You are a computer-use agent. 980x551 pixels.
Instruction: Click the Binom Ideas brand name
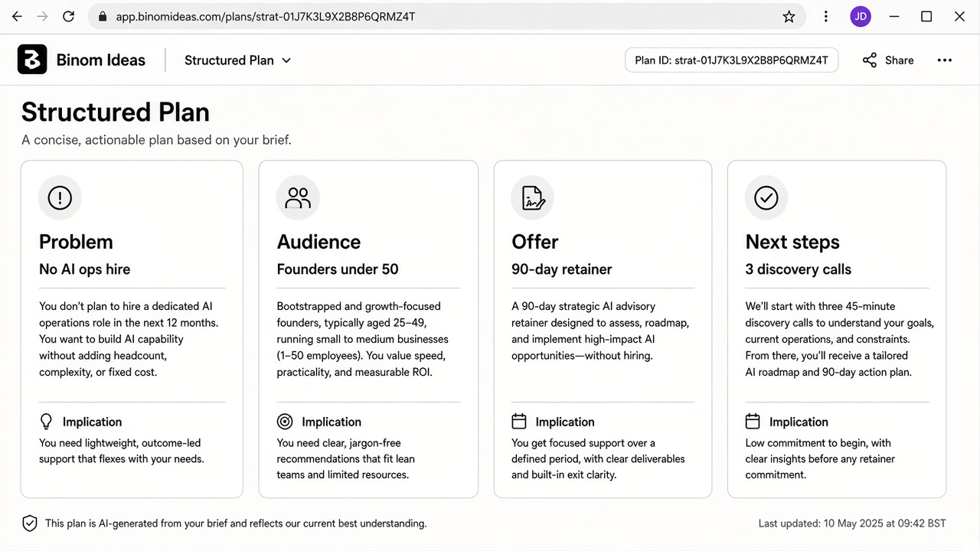click(x=101, y=60)
